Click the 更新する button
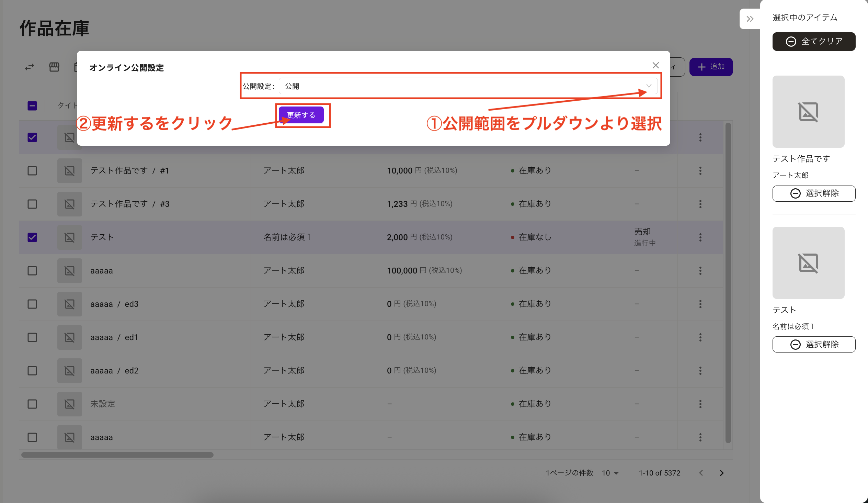Image resolution: width=868 pixels, height=503 pixels. pyautogui.click(x=301, y=115)
